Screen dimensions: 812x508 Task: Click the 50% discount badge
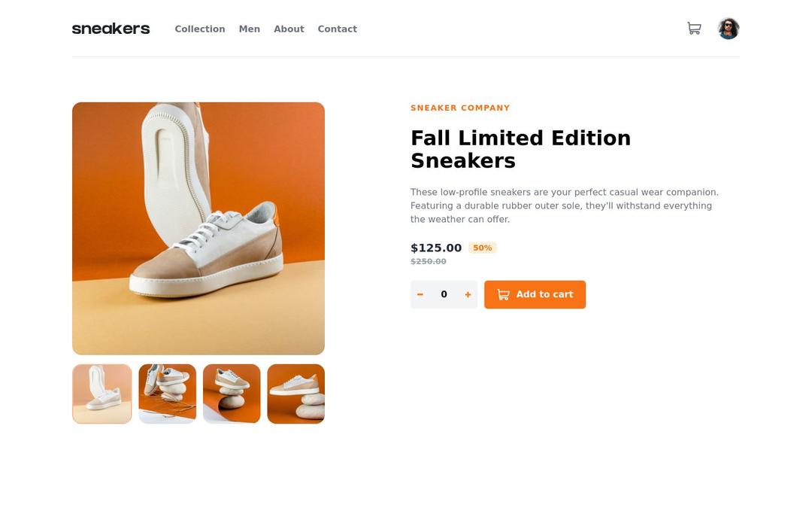[483, 248]
